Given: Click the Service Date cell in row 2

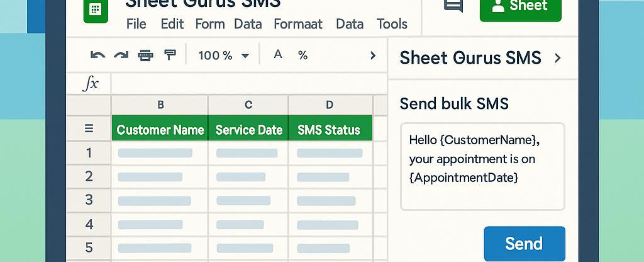Looking at the screenshot, I should [x=248, y=177].
